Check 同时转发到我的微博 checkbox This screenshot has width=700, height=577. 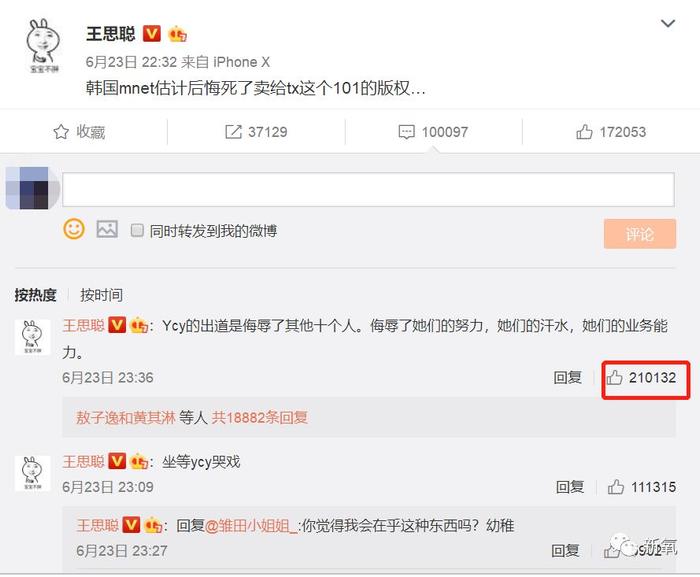[x=137, y=230]
